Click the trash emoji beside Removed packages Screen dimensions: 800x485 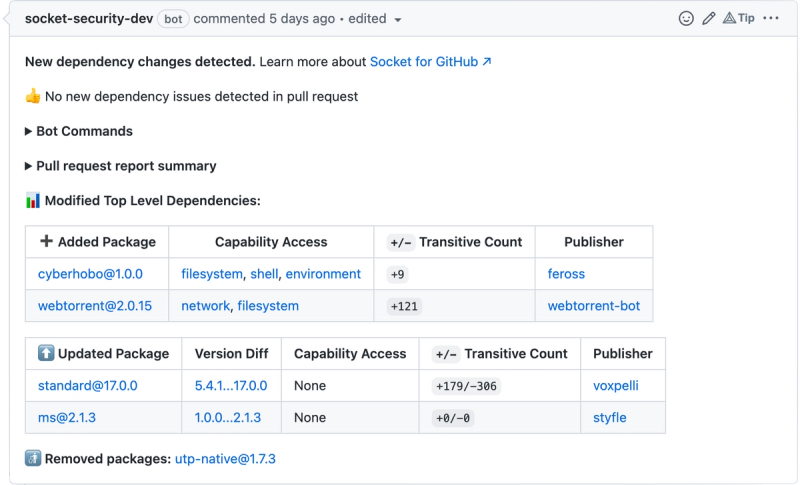(33, 458)
